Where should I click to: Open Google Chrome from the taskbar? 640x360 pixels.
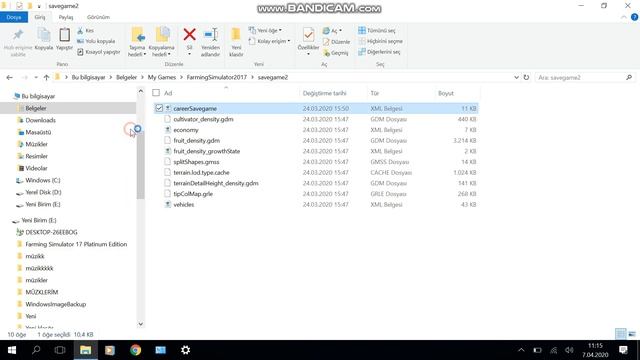tap(136, 350)
